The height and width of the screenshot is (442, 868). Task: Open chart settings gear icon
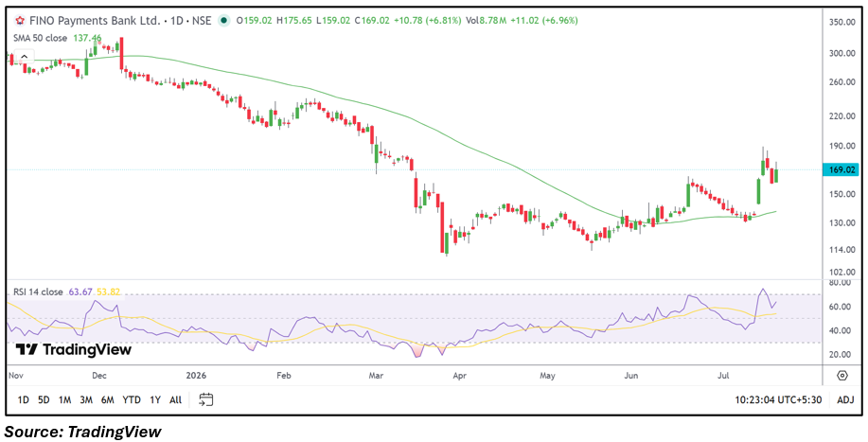pyautogui.click(x=842, y=376)
